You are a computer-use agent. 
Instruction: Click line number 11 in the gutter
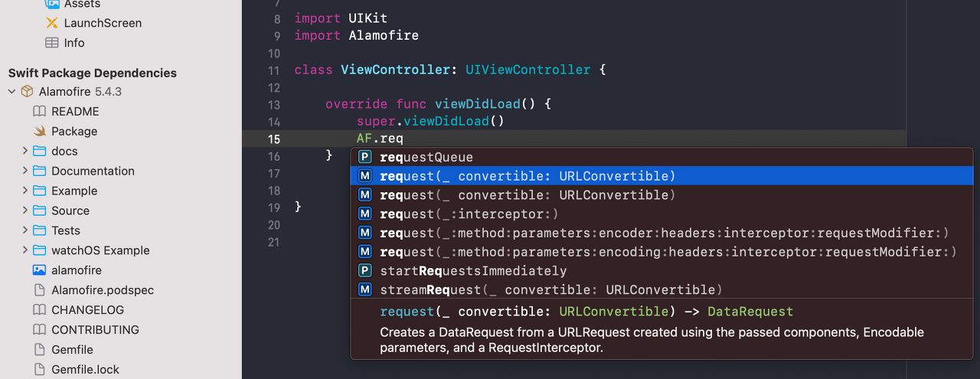pyautogui.click(x=274, y=70)
